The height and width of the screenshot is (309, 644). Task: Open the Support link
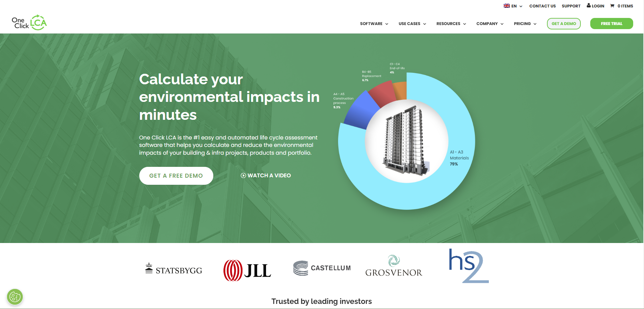click(x=571, y=6)
